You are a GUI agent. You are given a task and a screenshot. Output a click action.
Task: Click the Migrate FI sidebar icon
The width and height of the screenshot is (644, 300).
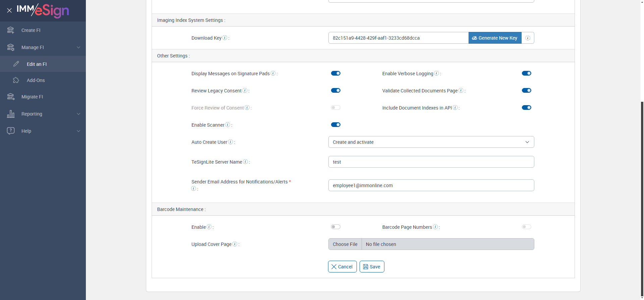coord(11,97)
